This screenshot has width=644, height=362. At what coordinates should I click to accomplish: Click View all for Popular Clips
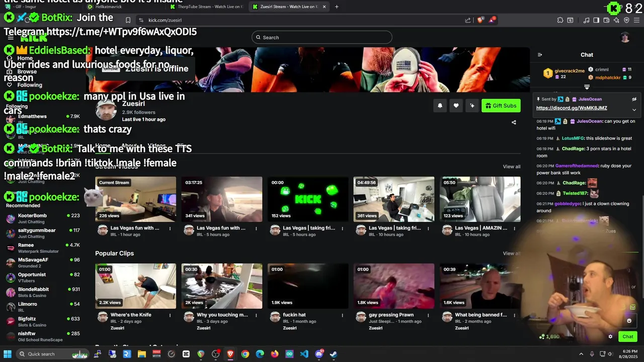(511, 253)
